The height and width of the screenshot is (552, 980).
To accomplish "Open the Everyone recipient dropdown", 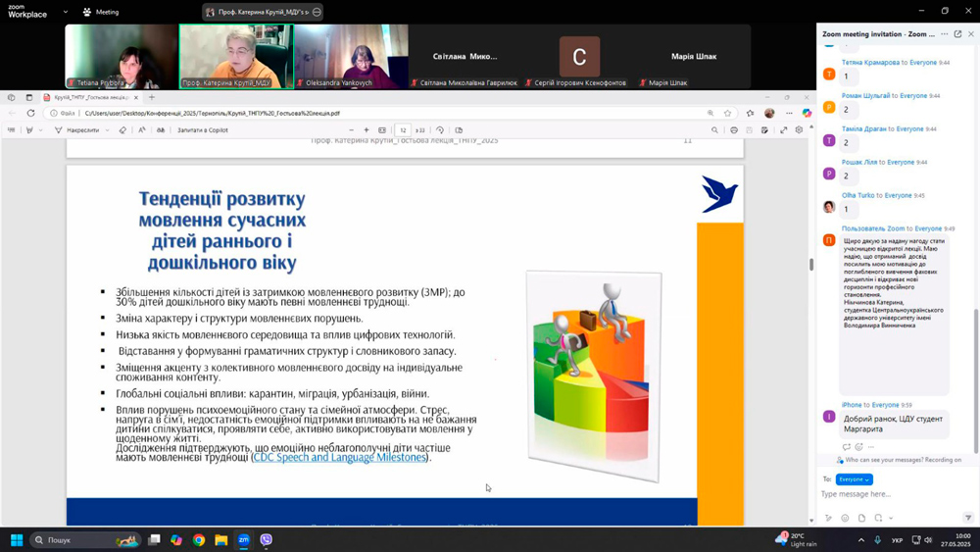I will [854, 479].
